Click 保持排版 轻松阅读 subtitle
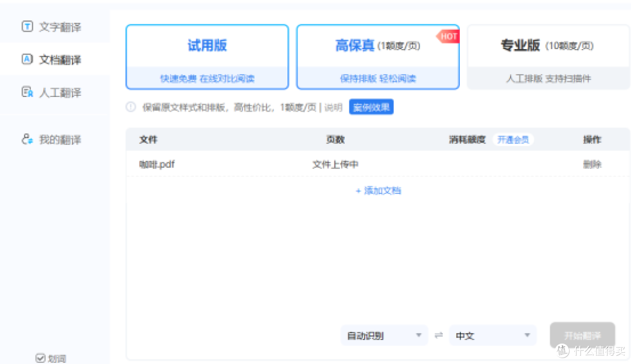The width and height of the screenshot is (631, 364). 378,78
